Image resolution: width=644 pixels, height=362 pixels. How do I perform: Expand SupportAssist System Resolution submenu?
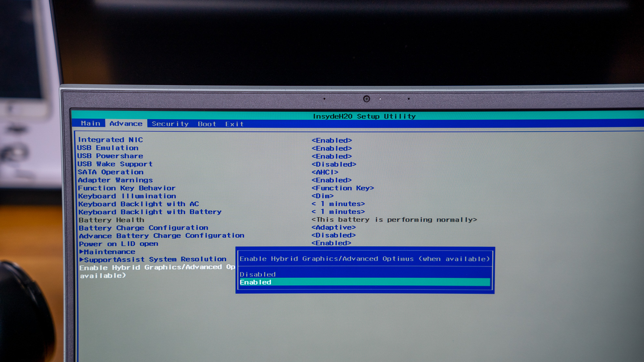(x=153, y=259)
